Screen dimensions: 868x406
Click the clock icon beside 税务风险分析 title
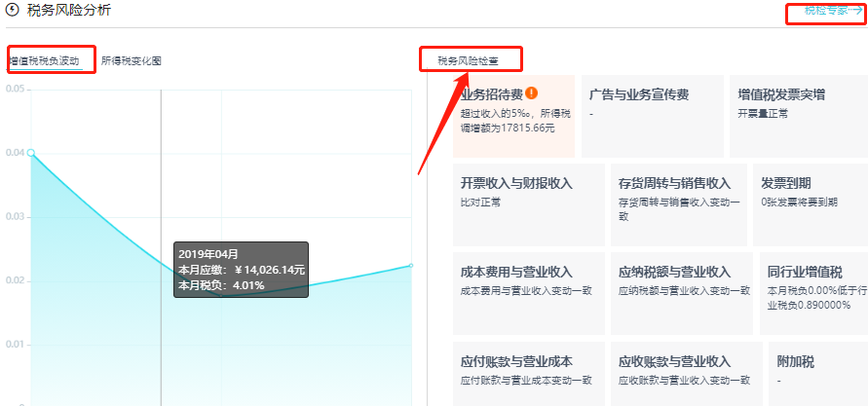[x=12, y=11]
